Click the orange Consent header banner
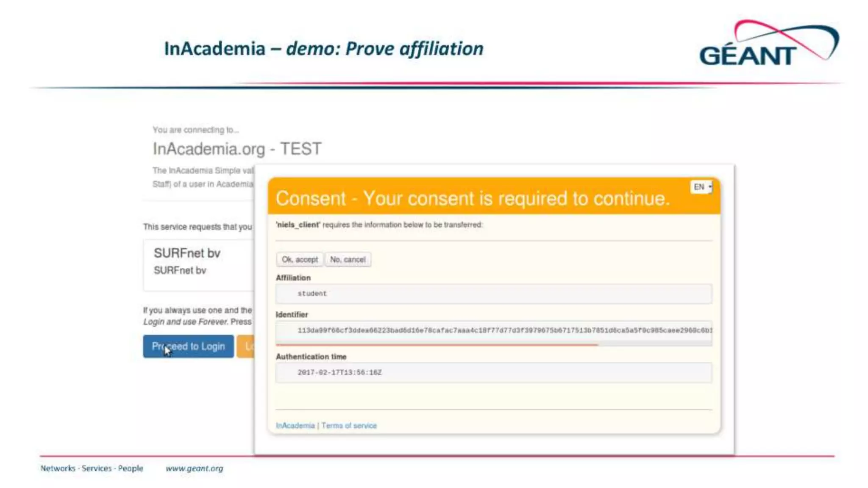The image size is (868, 488). 472,198
